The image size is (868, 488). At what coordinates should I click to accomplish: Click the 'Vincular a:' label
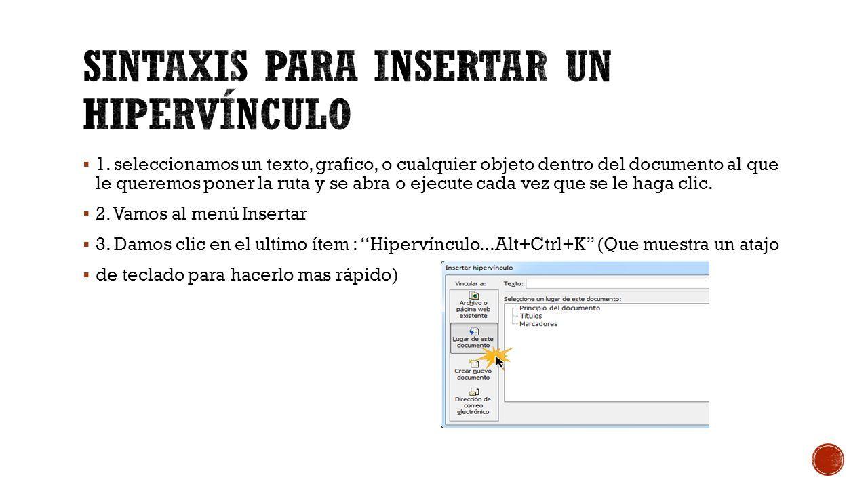(x=471, y=284)
